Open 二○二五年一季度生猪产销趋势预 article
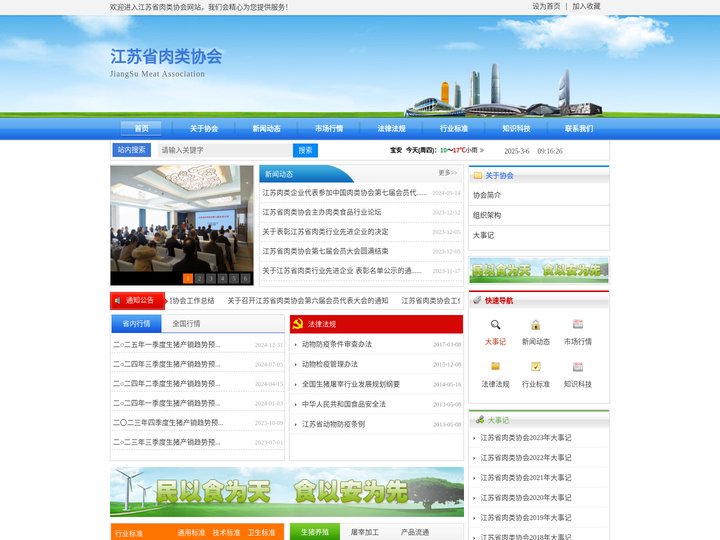Screen dimensions: 720x540 coord(167,344)
